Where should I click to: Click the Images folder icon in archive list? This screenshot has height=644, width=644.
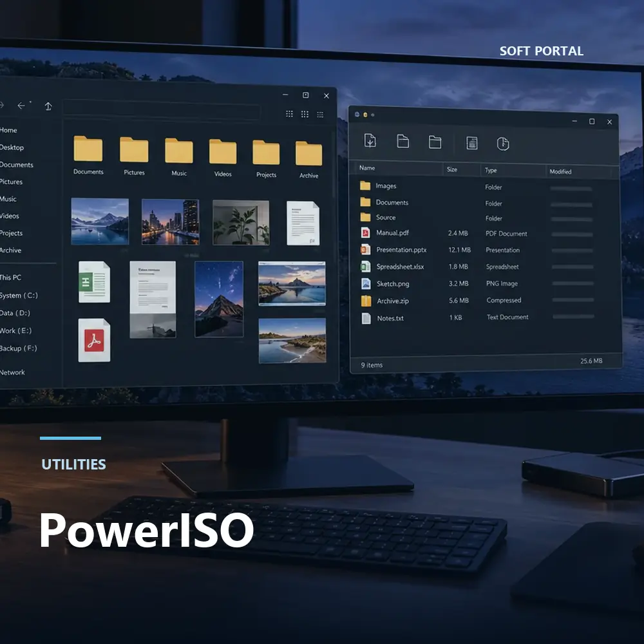click(365, 185)
